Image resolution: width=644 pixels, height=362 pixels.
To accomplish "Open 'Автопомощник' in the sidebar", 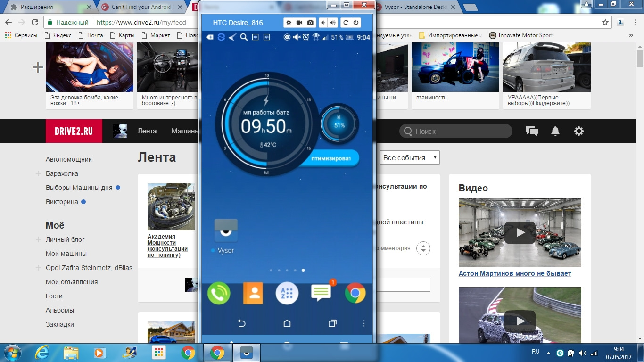I will [x=69, y=159].
